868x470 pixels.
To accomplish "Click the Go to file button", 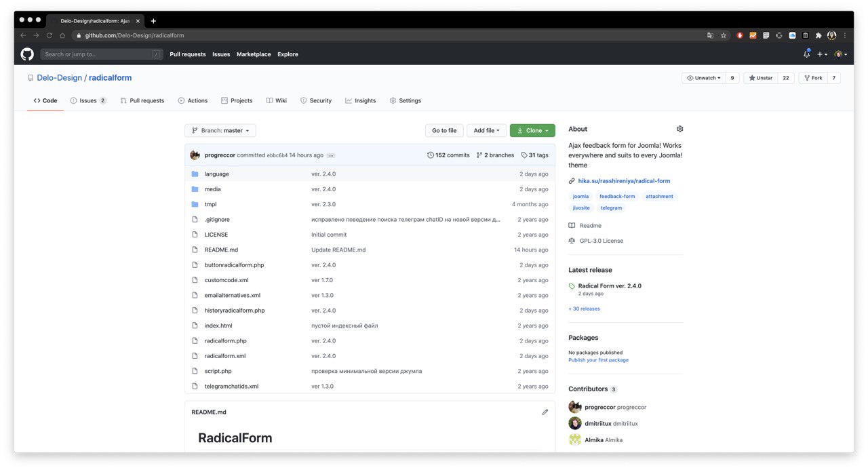I will click(x=444, y=130).
